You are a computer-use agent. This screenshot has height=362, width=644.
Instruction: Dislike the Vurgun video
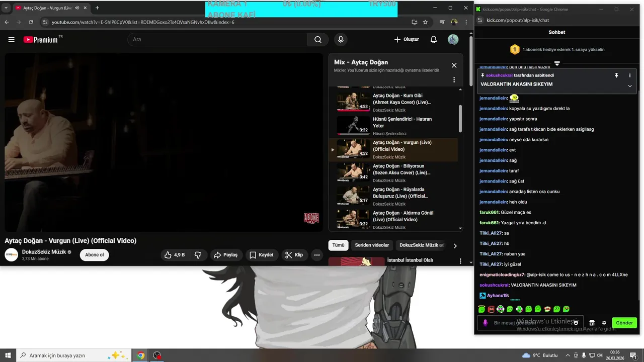[x=198, y=255]
